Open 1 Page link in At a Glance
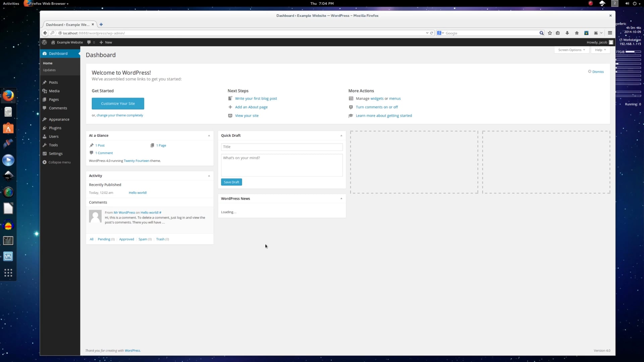The width and height of the screenshot is (644, 362). (x=161, y=145)
